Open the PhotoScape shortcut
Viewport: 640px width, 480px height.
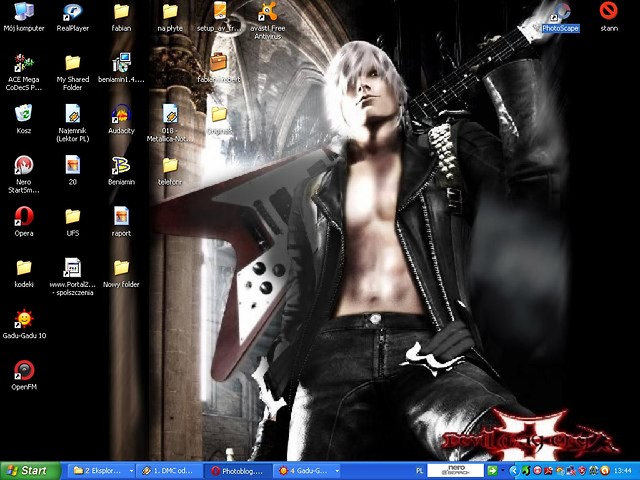tap(560, 17)
